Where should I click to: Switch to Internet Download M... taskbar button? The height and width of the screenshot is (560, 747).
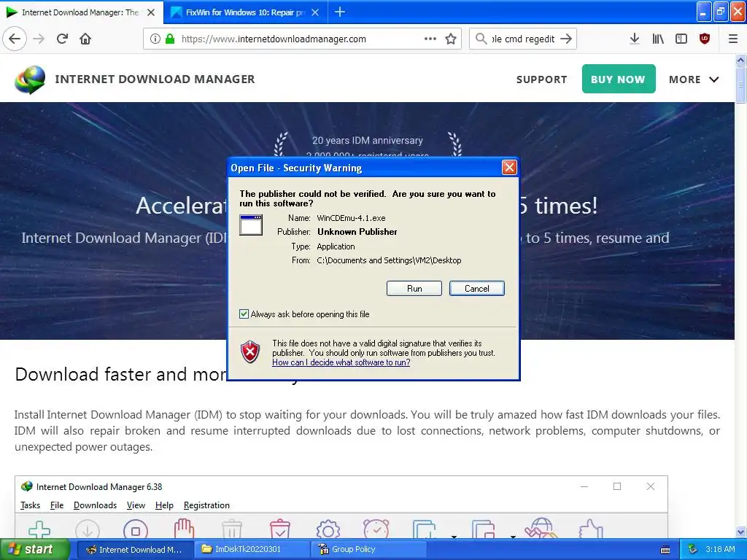pos(135,549)
